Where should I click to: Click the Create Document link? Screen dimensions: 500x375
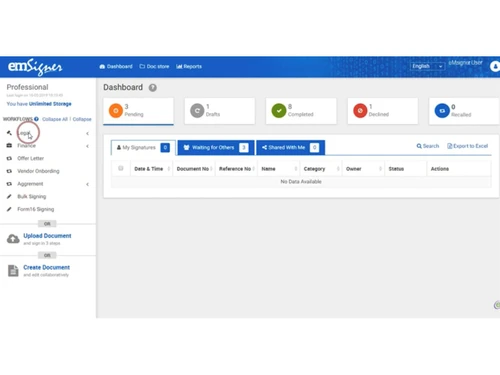coord(47,267)
